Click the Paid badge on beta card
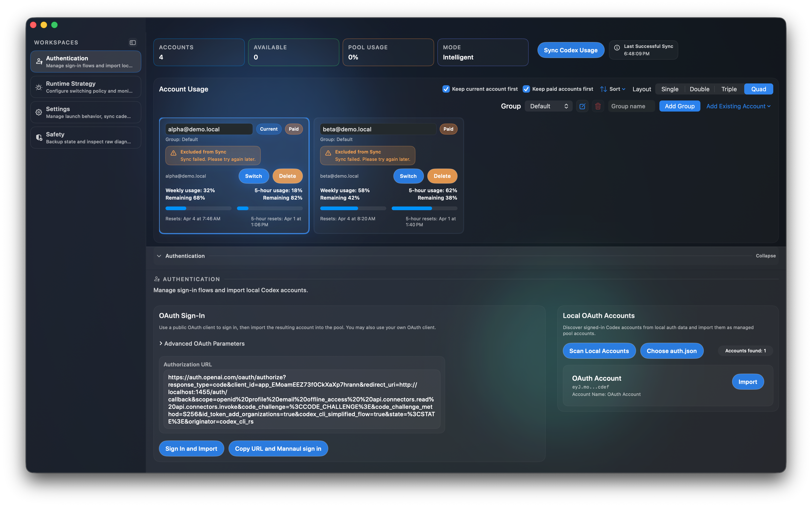Image resolution: width=812 pixels, height=507 pixels. point(448,129)
